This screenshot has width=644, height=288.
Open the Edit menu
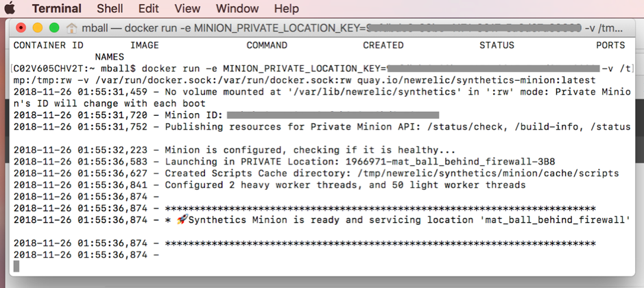point(148,9)
